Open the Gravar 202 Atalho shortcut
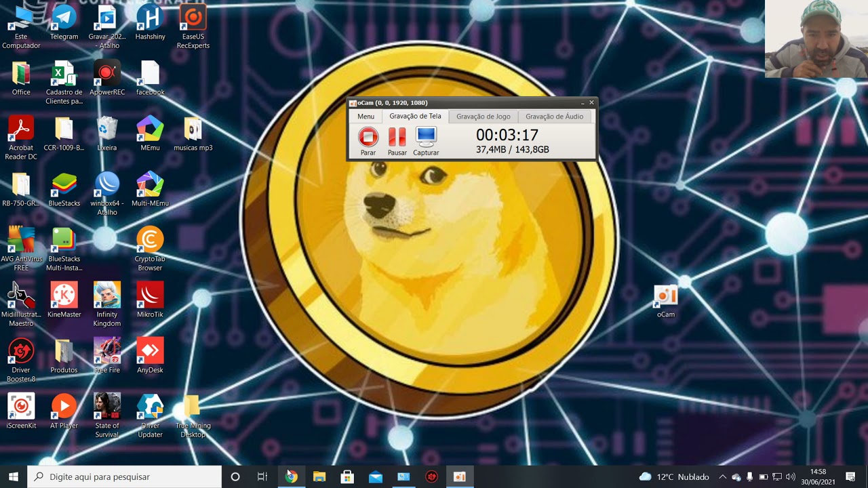This screenshot has height=488, width=868. click(x=107, y=27)
